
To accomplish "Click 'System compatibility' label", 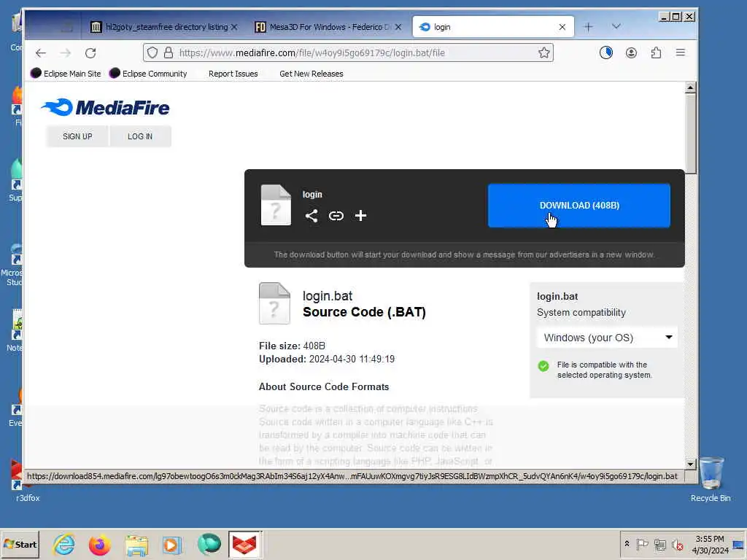I will 581,312.
